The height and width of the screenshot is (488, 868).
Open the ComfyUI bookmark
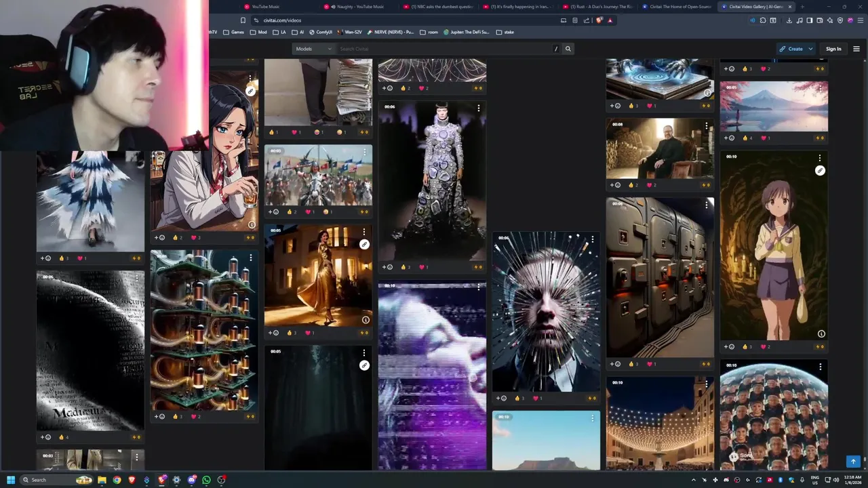[321, 32]
